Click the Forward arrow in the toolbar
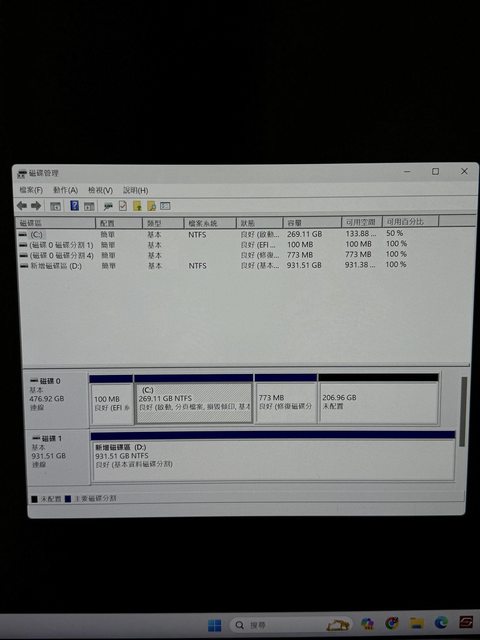The image size is (480, 640). (x=36, y=206)
